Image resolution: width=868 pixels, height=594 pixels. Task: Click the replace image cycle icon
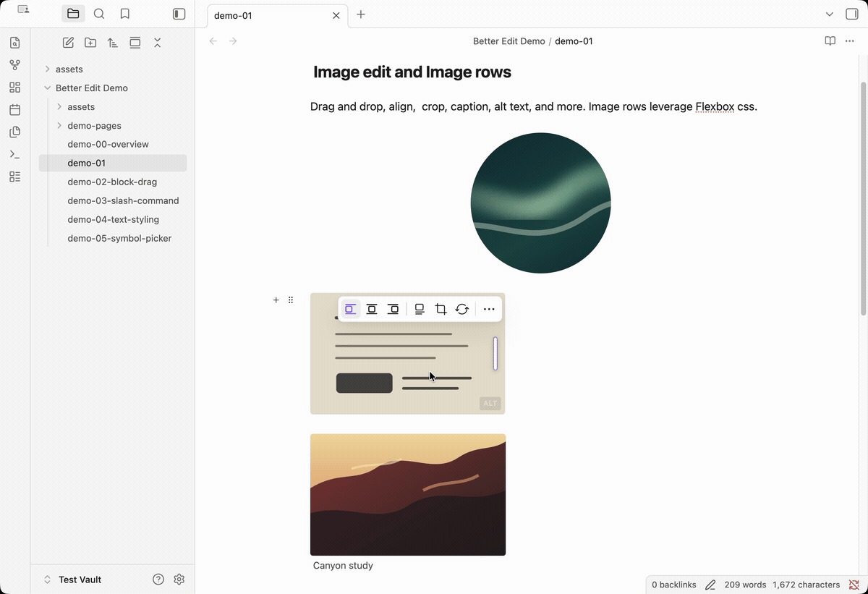[x=462, y=309]
